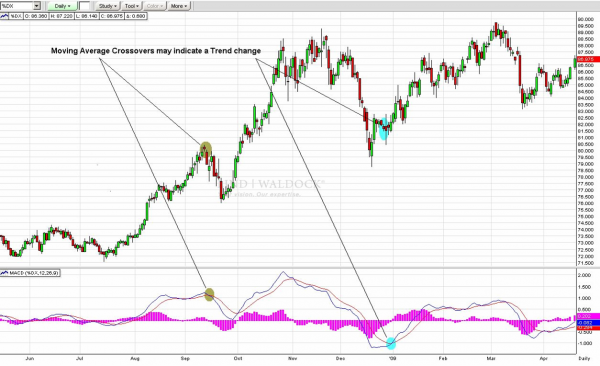The image size is (600, 366).
Task: Click the Dec label on the date axis
Action: click(341, 359)
